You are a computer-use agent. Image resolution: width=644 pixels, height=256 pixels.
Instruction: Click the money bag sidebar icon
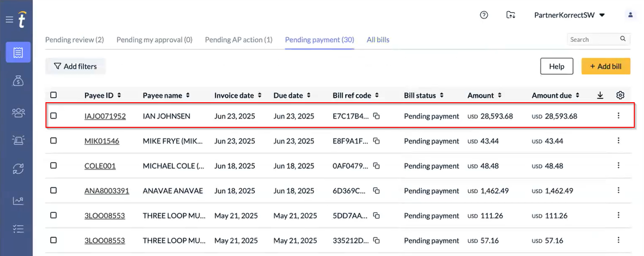coord(18,81)
